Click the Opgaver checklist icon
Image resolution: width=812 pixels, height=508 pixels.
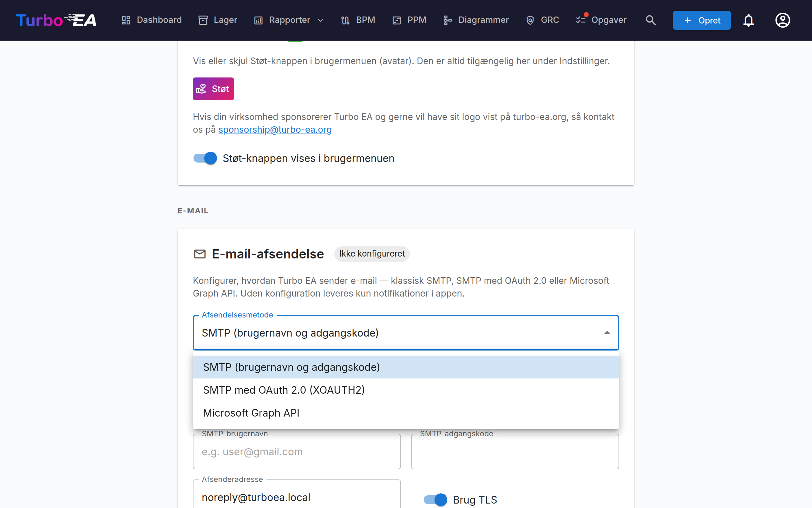pos(581,20)
